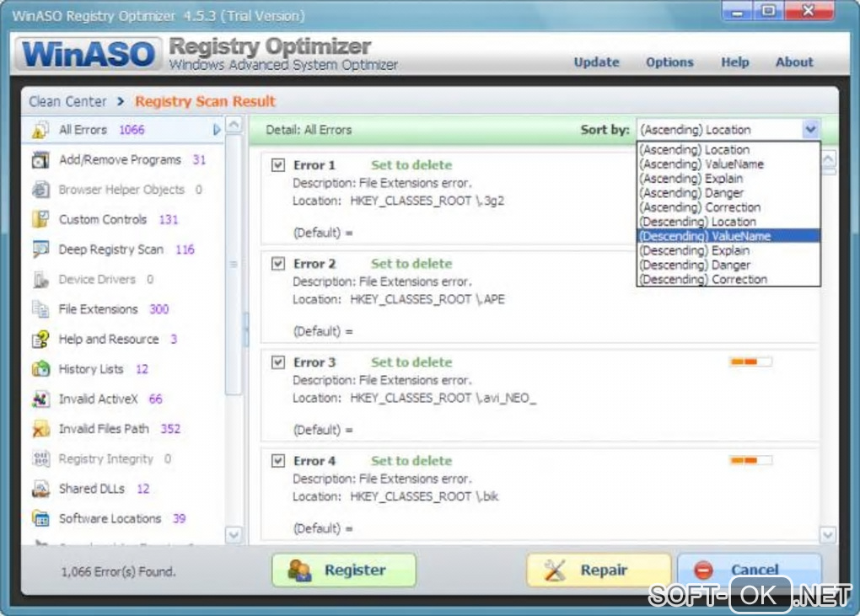Click the users icon on Register button

point(299,570)
